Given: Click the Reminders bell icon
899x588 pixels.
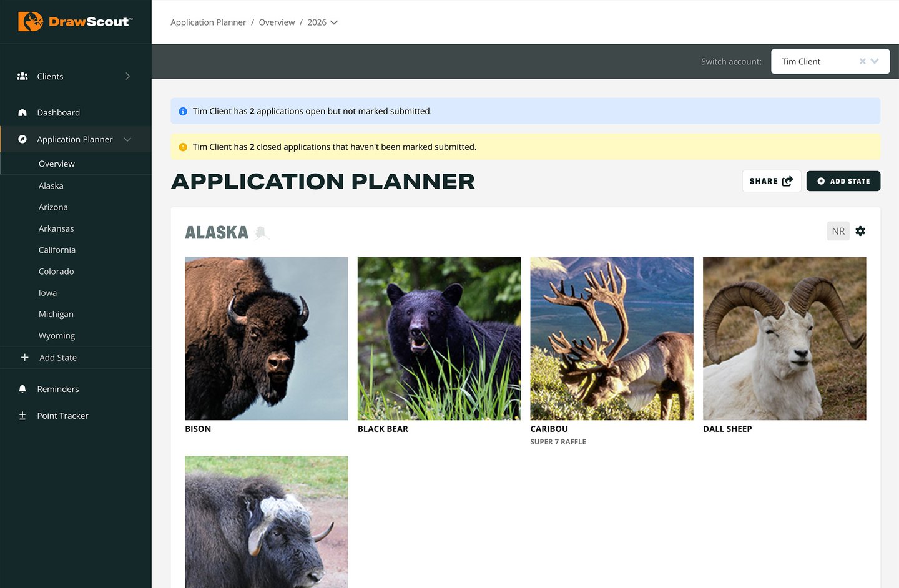Looking at the screenshot, I should coord(22,389).
